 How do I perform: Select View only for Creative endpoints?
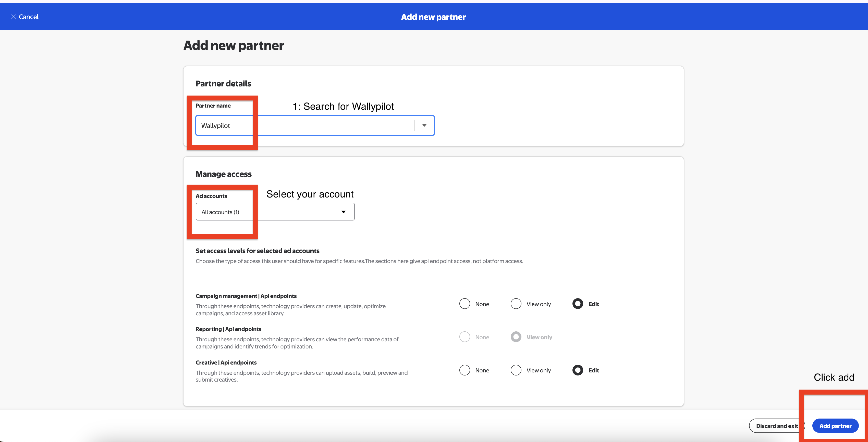coord(516,370)
